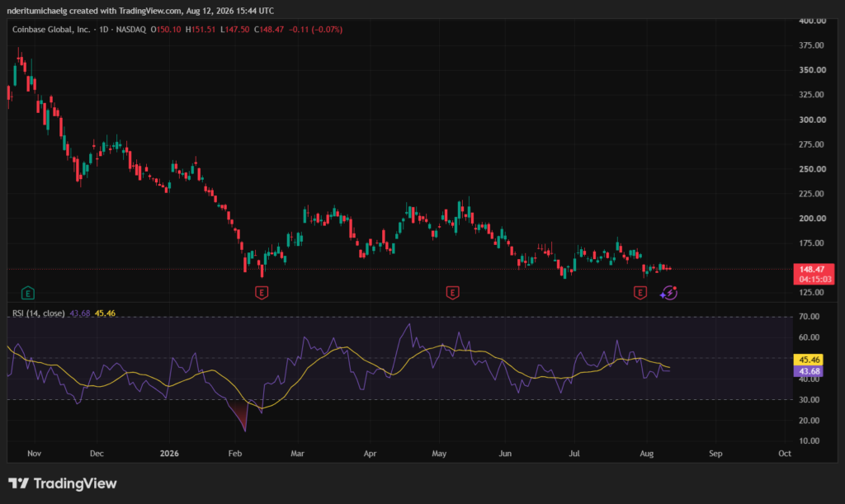Click the 350.00 price scale label
The height and width of the screenshot is (504, 845).
pyautogui.click(x=813, y=70)
